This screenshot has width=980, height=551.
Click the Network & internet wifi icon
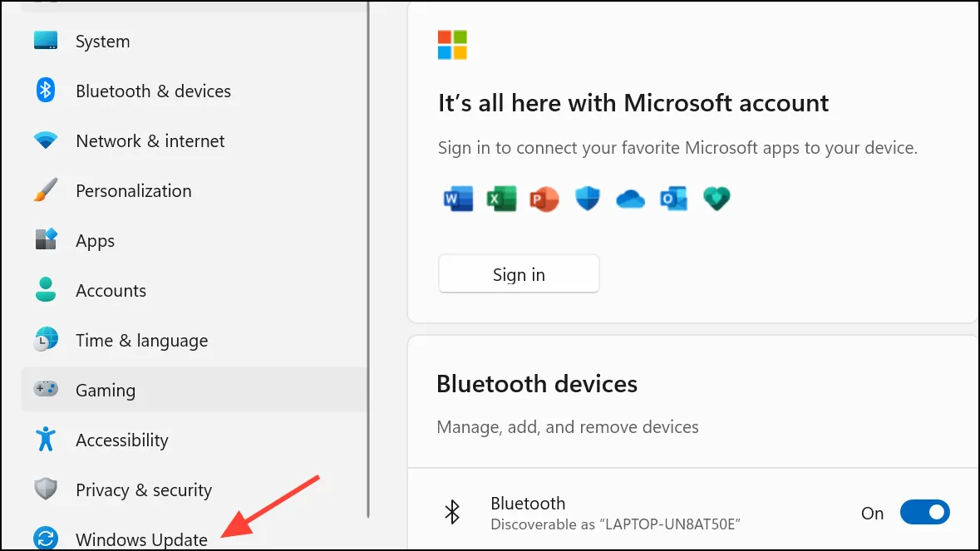pos(46,140)
